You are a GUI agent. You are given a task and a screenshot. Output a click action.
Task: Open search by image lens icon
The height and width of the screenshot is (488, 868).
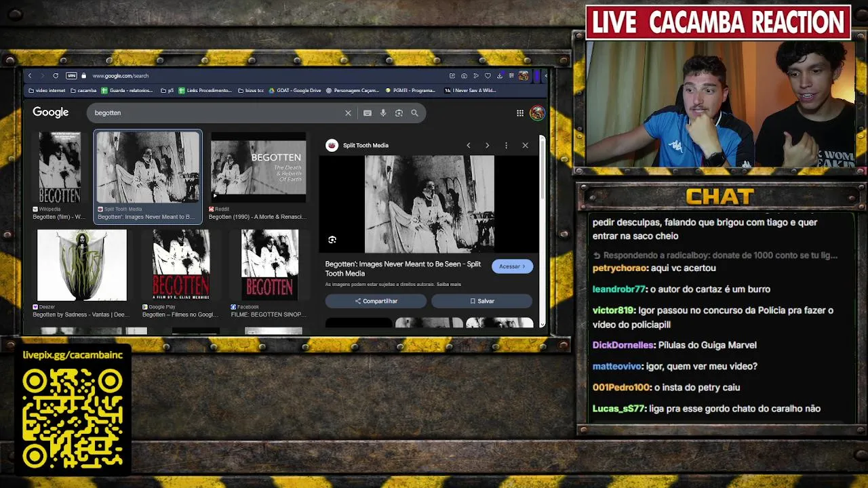pyautogui.click(x=399, y=113)
